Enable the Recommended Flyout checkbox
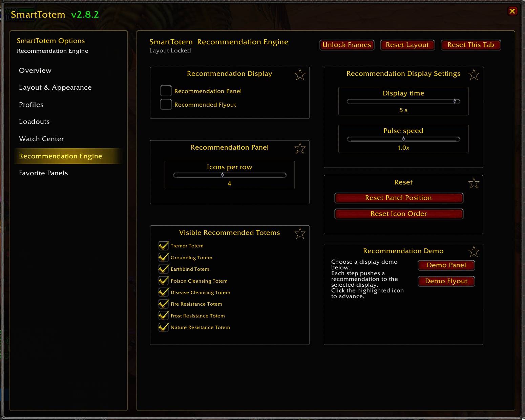 166,104
